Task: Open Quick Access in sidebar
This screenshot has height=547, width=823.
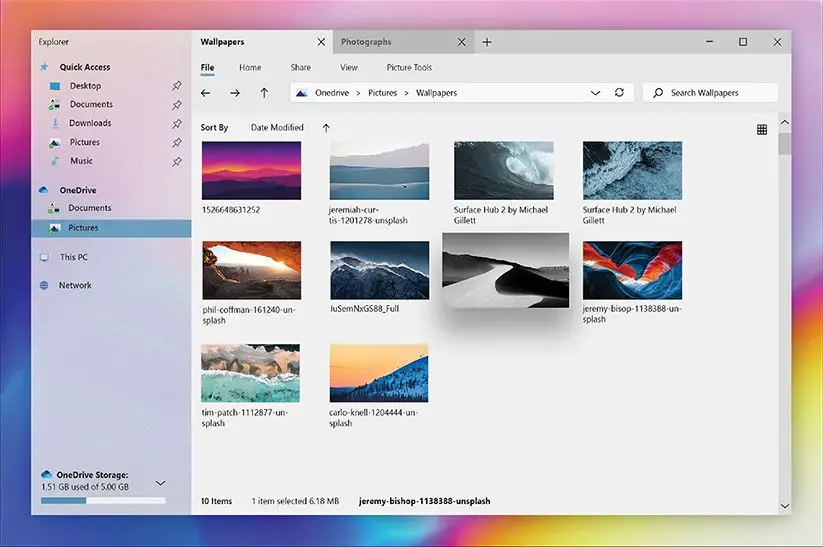Action: 85,67
